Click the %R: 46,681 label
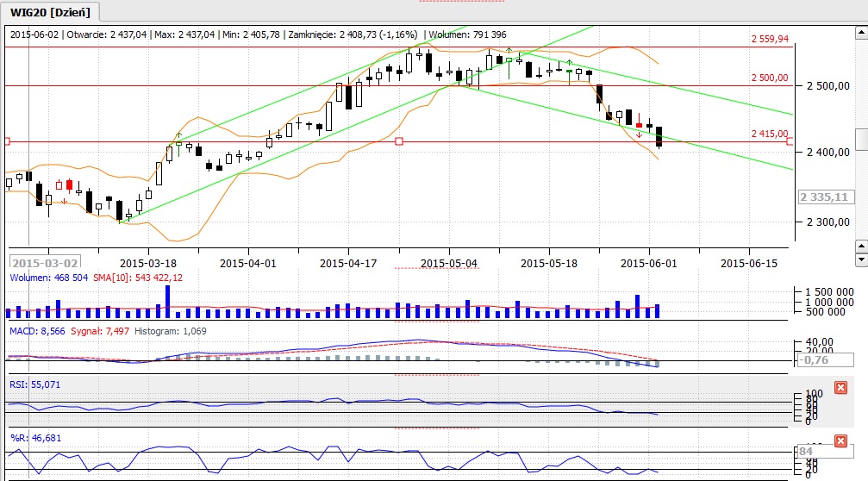The image size is (868, 481). (35, 438)
